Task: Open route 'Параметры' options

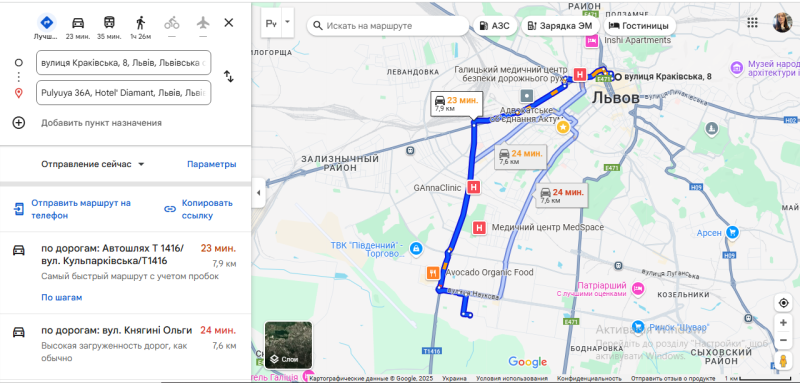Action: click(212, 164)
